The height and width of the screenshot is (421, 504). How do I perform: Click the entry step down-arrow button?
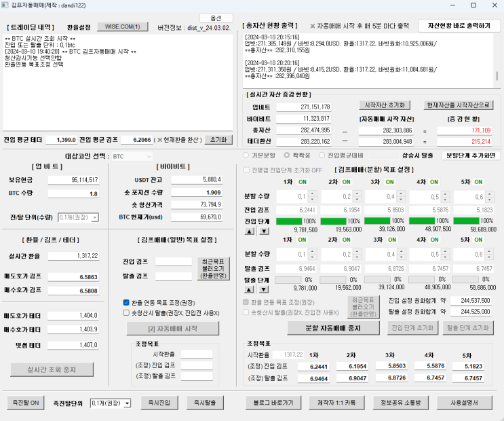click(x=264, y=231)
